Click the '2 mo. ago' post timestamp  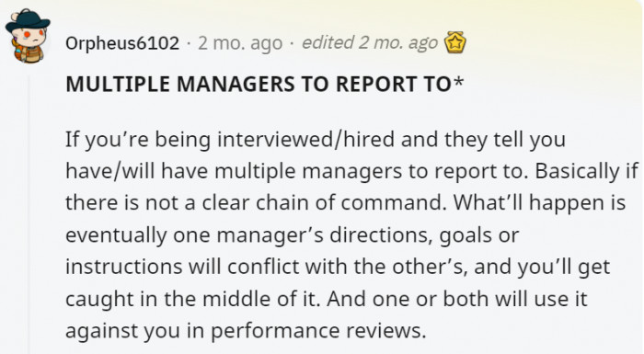click(240, 43)
